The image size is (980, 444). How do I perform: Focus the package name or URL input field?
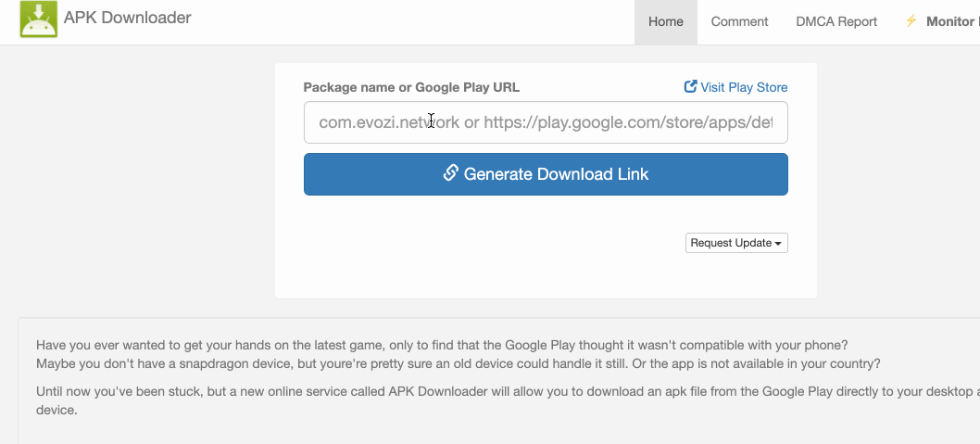coord(546,122)
